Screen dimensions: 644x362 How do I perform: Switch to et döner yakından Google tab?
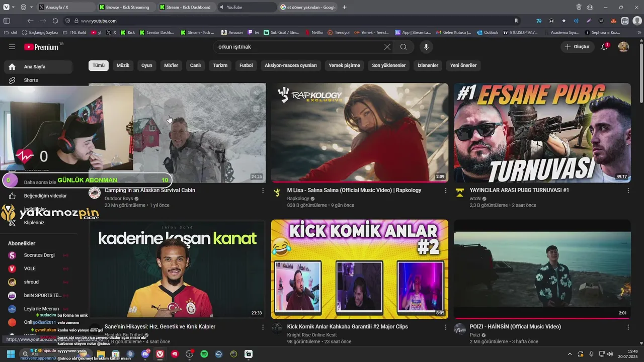(308, 7)
